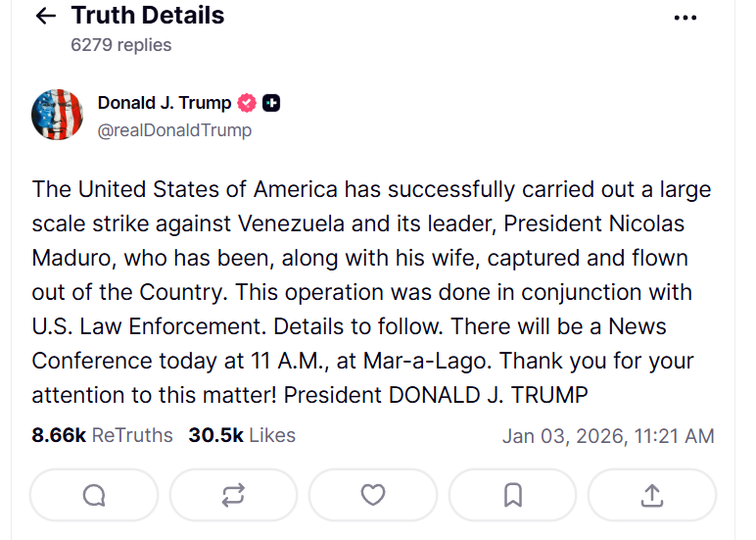Click the red verified checkmark badge
Viewport: 756px width, 540px height.
click(x=248, y=103)
